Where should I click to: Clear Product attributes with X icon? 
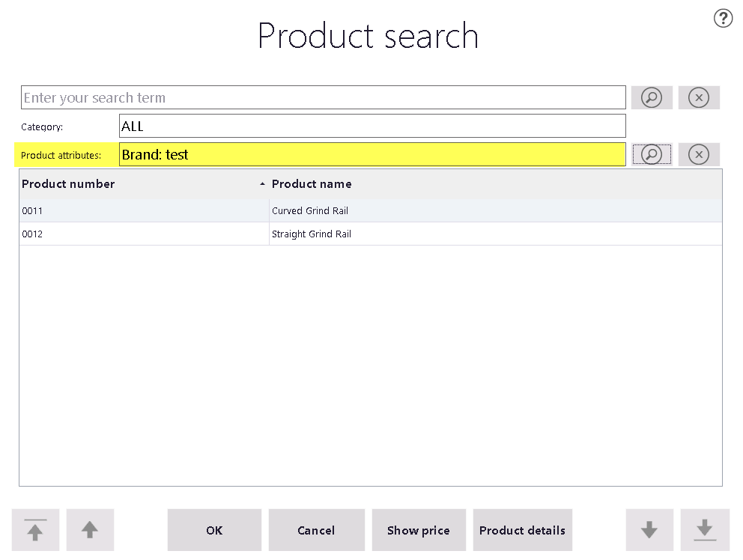699,154
